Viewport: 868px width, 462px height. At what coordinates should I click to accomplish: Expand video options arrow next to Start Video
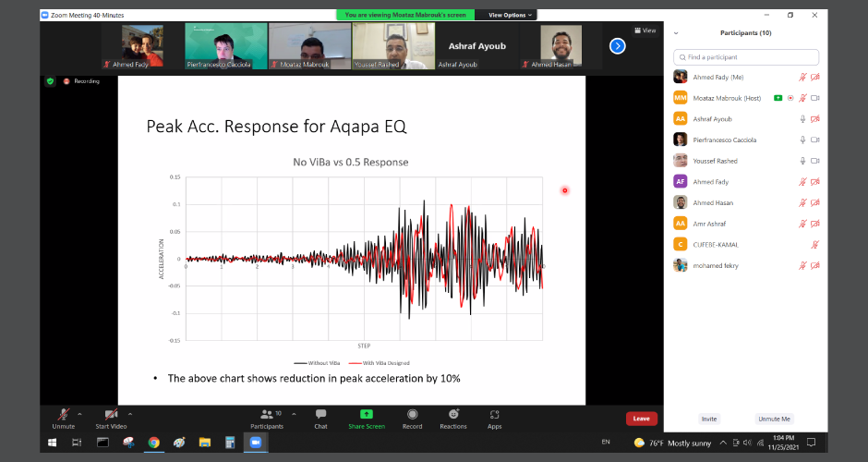[x=129, y=414]
